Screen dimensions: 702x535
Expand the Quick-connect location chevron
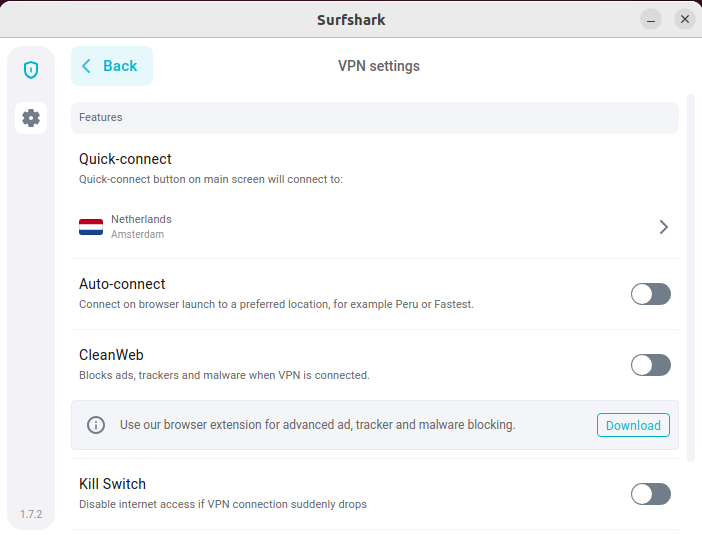click(x=663, y=227)
